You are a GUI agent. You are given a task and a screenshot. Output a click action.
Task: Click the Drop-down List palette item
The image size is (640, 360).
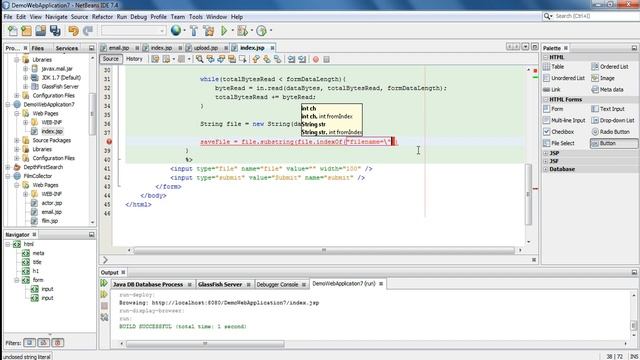pyautogui.click(x=613, y=120)
